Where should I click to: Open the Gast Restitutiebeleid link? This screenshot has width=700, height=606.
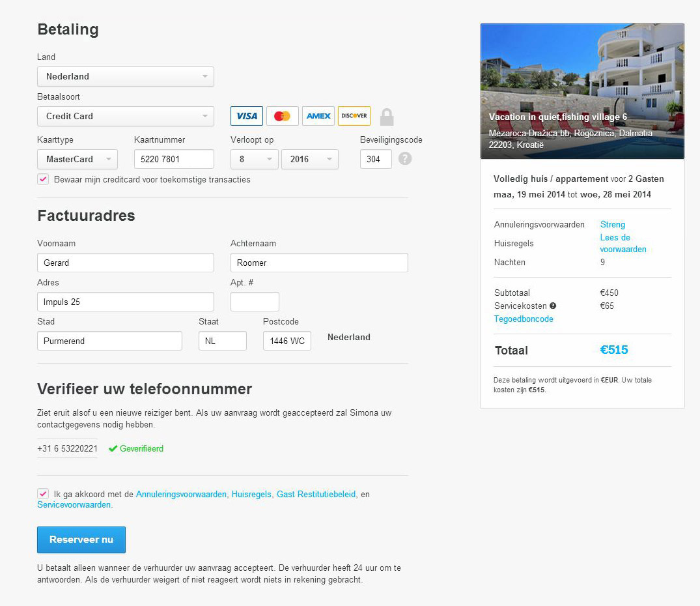[x=316, y=495]
